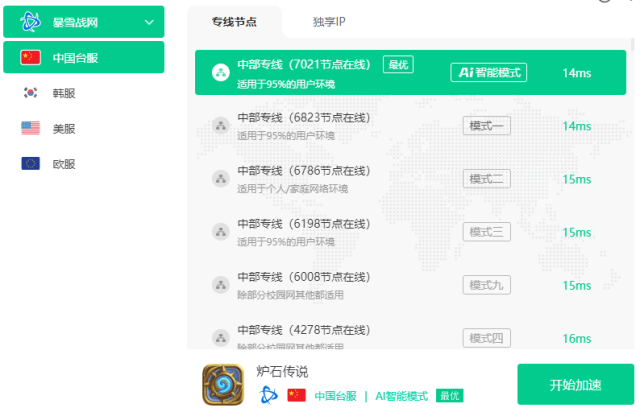This screenshot has height=408, width=640.
Task: Click the 14ms latency of the 6823 node row
Action: click(576, 126)
